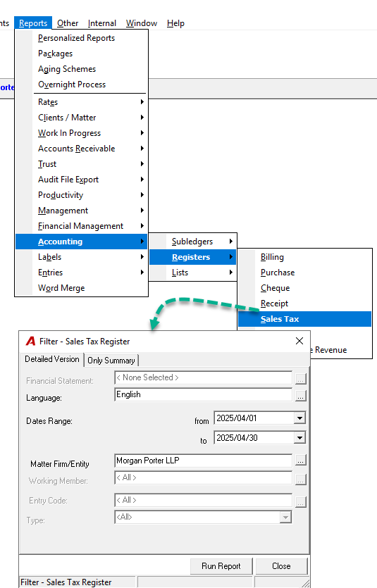Click the Matter Firm/Entity field

pos(203,461)
